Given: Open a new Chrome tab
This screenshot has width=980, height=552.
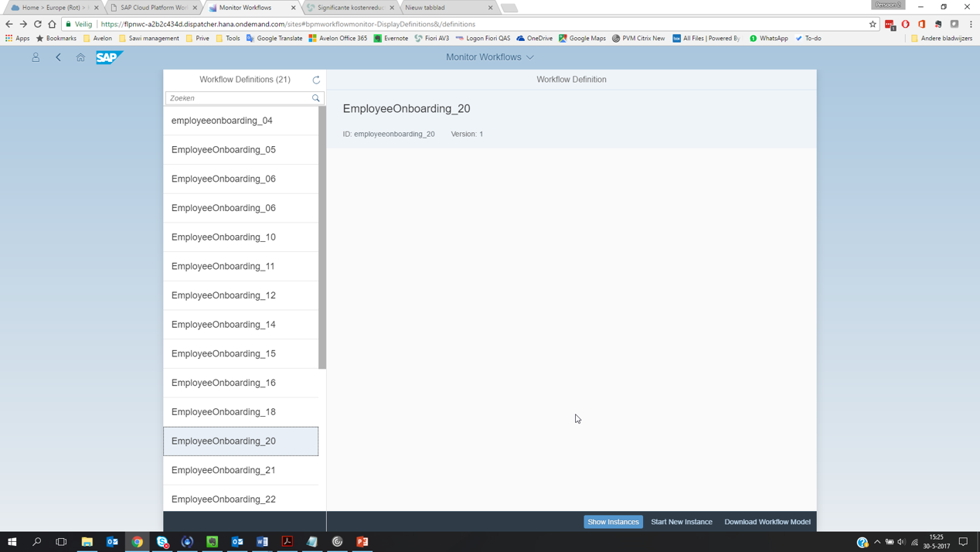Looking at the screenshot, I should pos(509,8).
